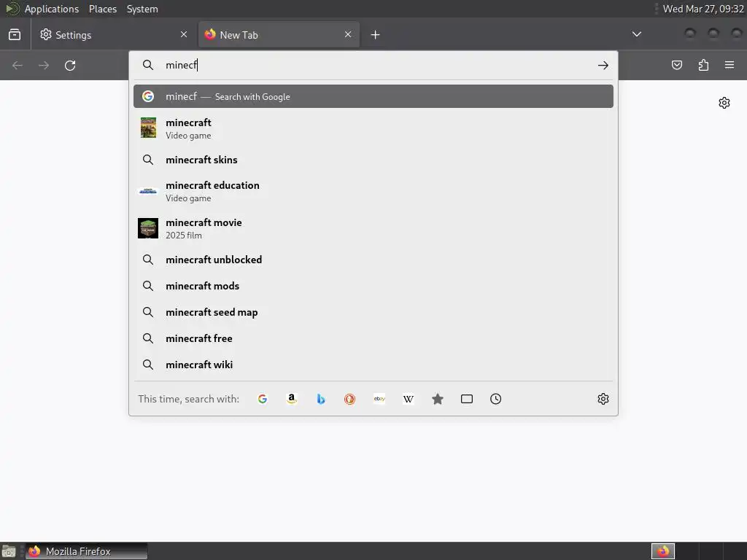This screenshot has width=747, height=560.
Task: Choose the minecraft Video game suggestion
Action: coord(373,128)
